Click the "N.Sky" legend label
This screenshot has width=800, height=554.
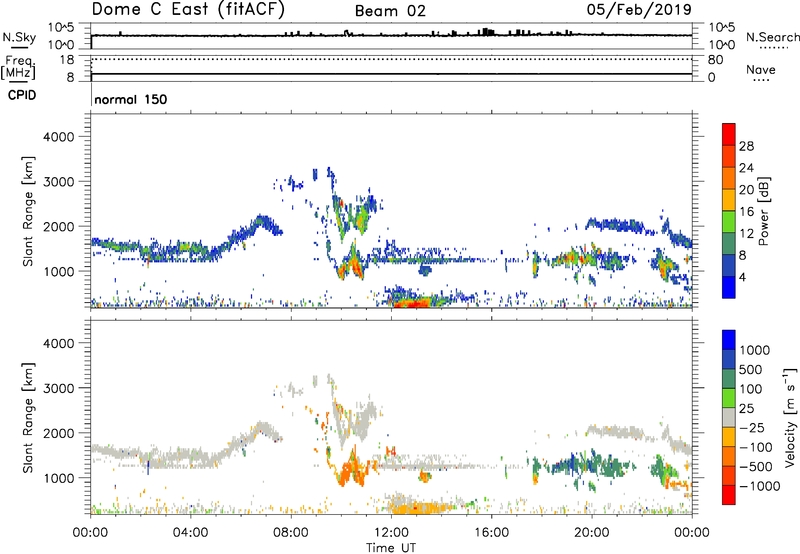point(19,37)
